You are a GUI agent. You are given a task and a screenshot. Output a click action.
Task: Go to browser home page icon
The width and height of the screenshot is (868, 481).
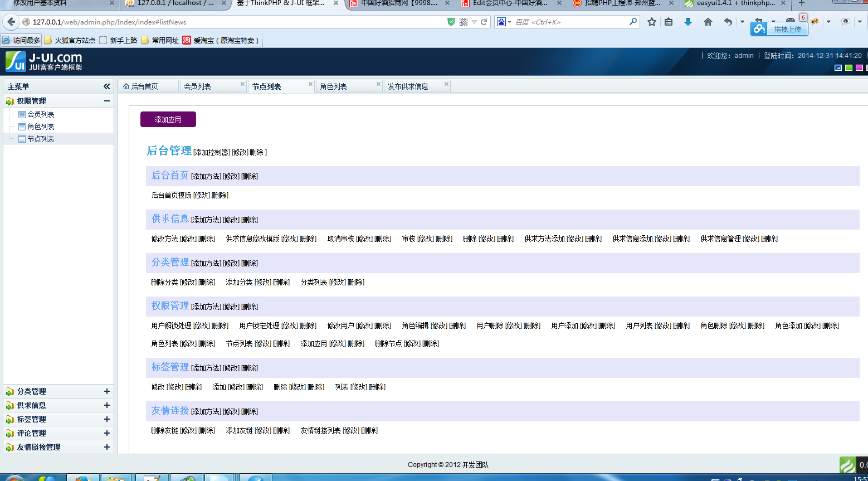coord(708,22)
